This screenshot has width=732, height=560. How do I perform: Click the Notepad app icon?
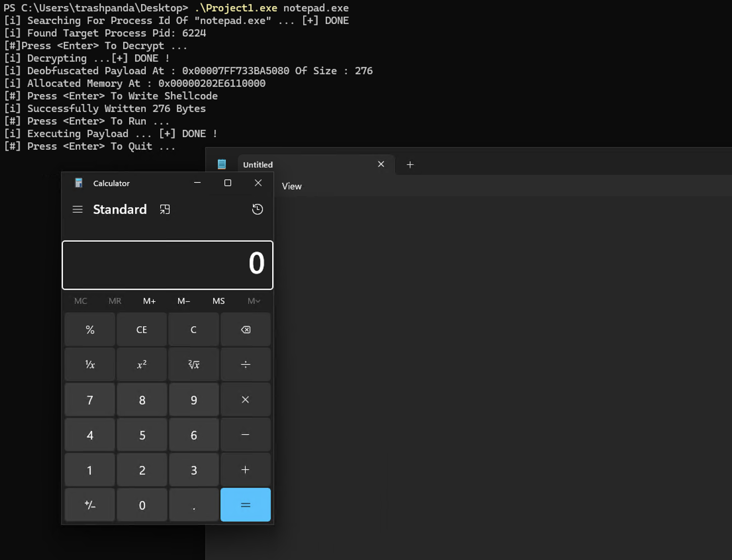click(222, 164)
